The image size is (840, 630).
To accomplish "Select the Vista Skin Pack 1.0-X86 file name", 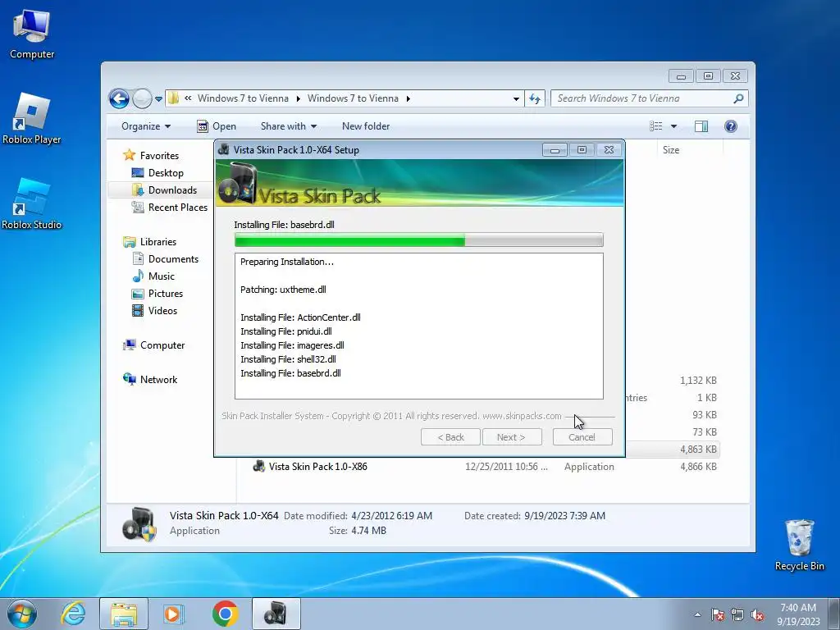I will point(317,467).
